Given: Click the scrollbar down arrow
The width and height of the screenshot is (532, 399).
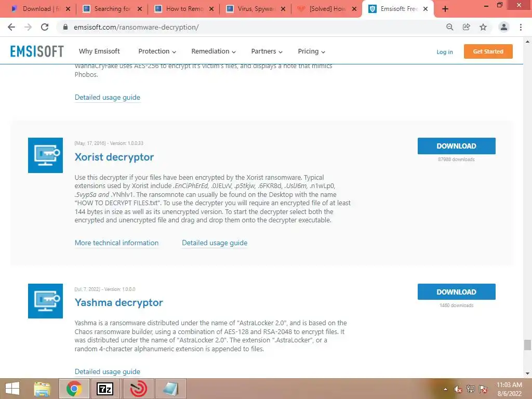Looking at the screenshot, I should tap(527, 374).
